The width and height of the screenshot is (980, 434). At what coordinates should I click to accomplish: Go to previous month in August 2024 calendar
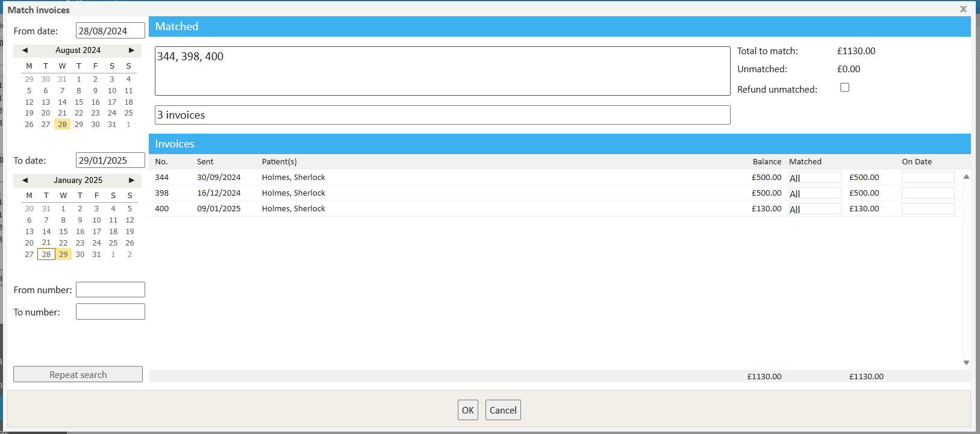[x=25, y=51]
